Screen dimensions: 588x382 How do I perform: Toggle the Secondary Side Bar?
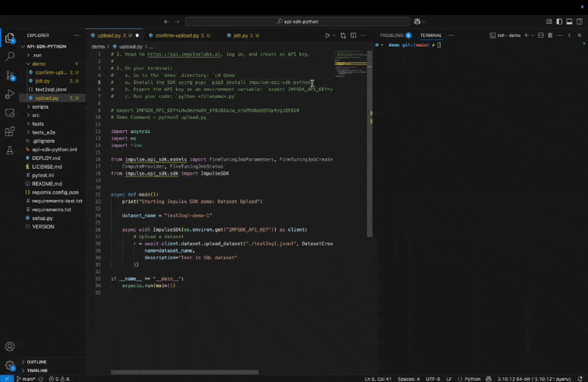click(x=580, y=21)
